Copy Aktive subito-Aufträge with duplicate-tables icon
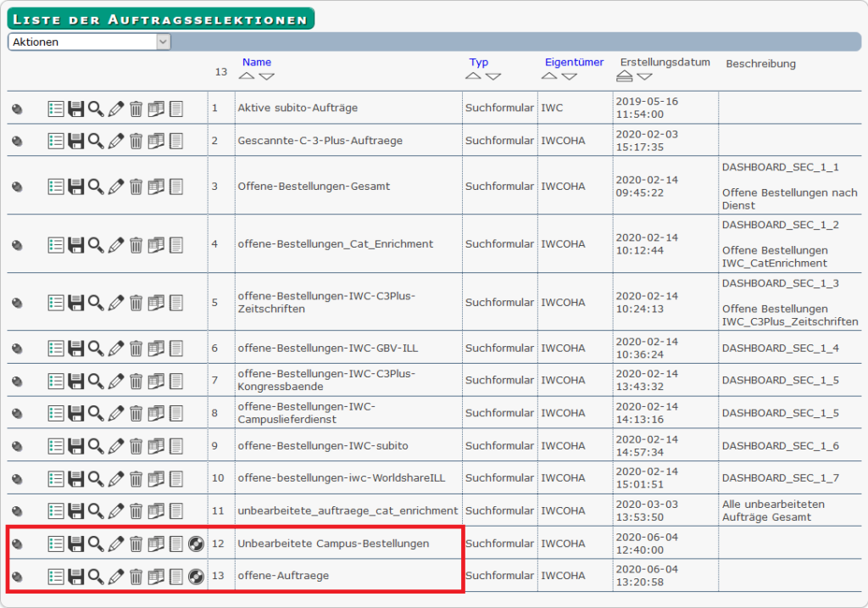The image size is (868, 608). [156, 109]
